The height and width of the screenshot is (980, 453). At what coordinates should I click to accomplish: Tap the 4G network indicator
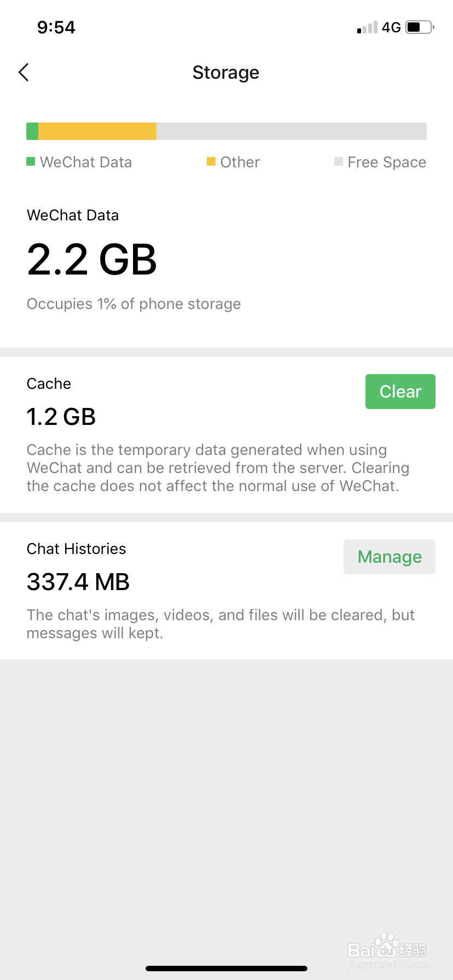point(391,27)
